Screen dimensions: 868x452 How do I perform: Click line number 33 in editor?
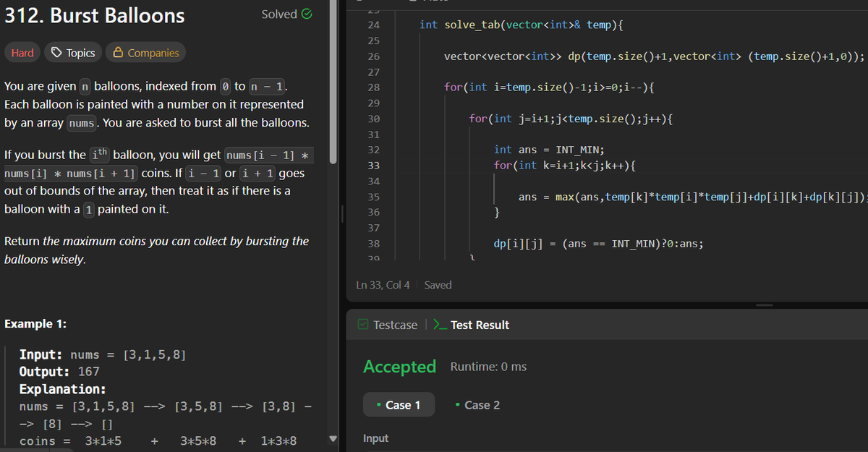[x=374, y=166]
